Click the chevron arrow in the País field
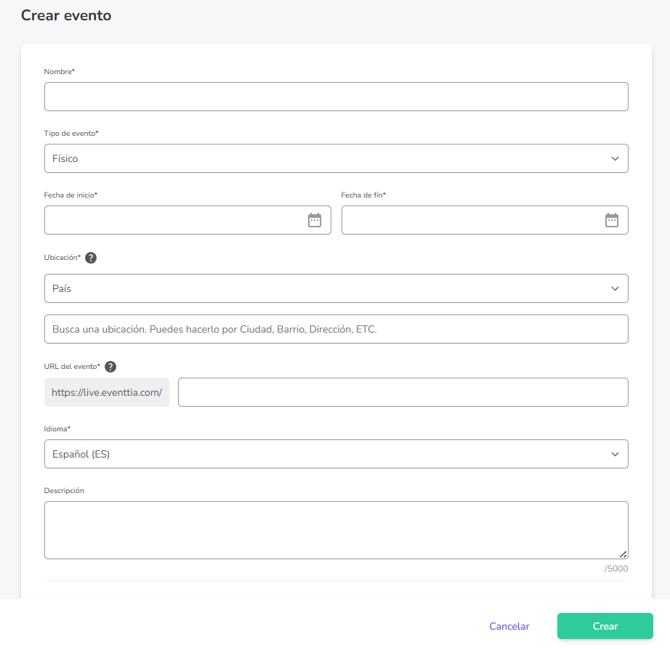The width and height of the screenshot is (670, 650). pos(615,289)
